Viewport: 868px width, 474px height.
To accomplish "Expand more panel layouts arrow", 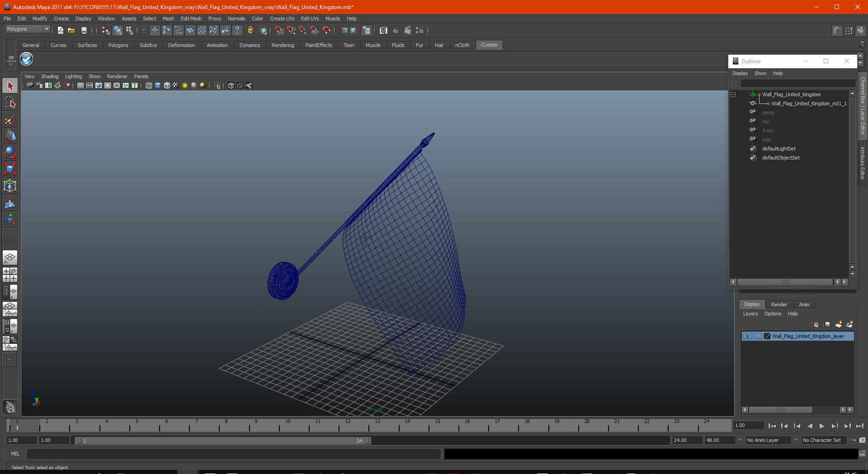I will [9, 360].
